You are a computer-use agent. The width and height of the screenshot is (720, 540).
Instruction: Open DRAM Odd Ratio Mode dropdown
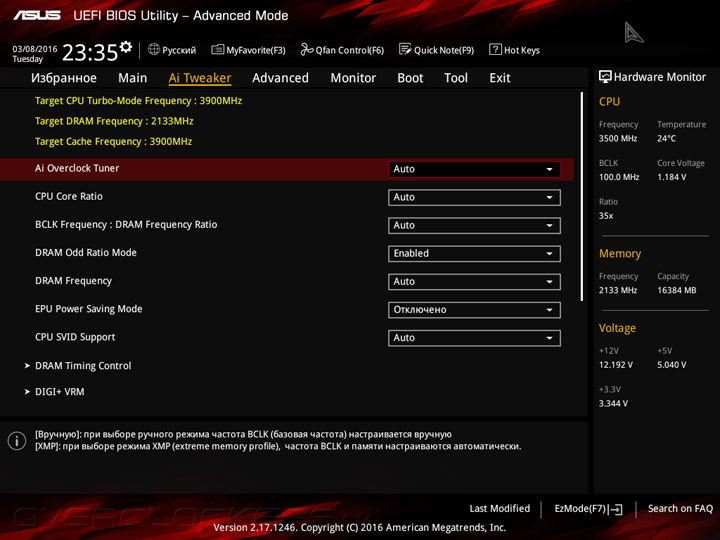point(474,253)
